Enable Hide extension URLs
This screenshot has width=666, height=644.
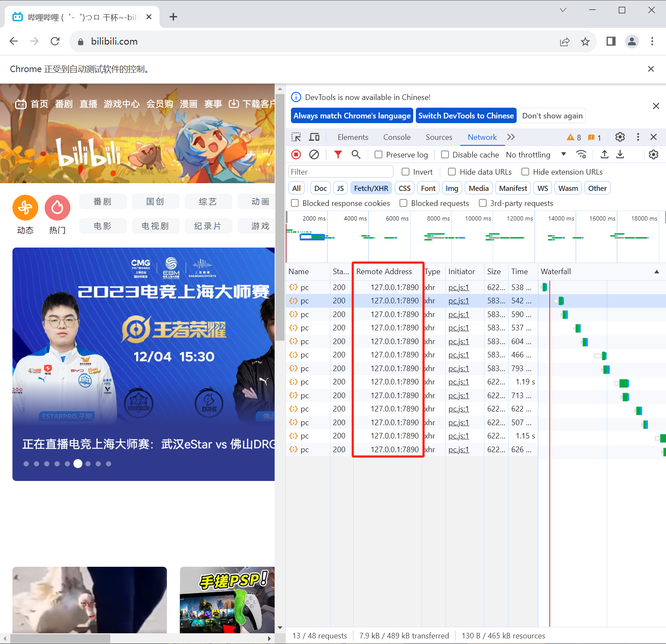[x=525, y=172]
